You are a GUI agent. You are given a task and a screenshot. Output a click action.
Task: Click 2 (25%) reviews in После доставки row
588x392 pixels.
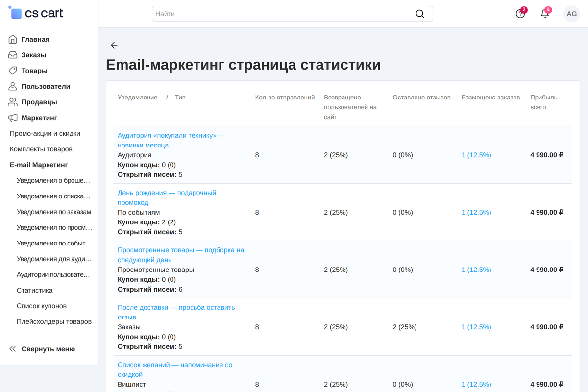click(x=405, y=327)
